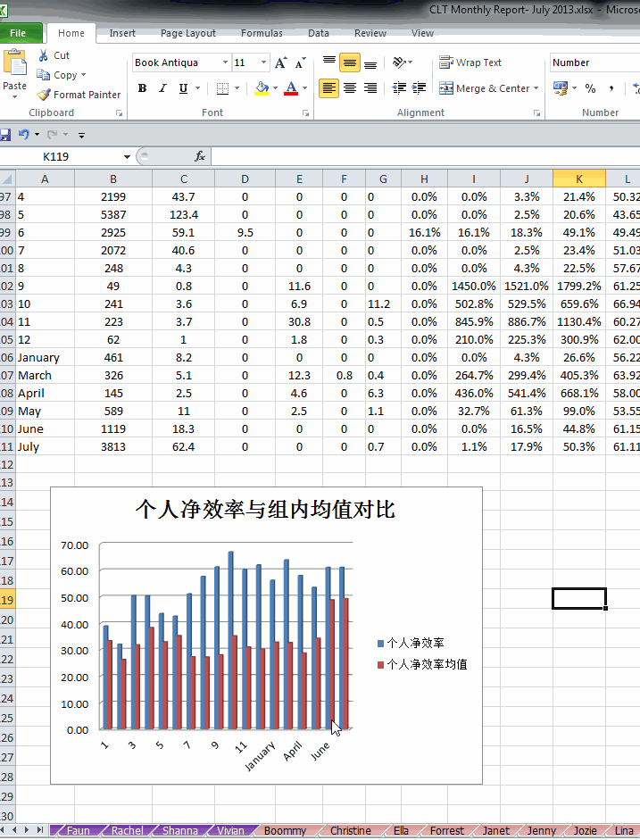Save workbook via Quick Access toolbar
The height and width of the screenshot is (840, 640).
5,135
